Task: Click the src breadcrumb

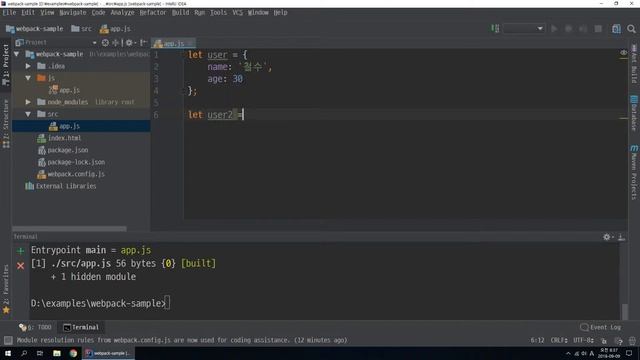Action: 81,29
